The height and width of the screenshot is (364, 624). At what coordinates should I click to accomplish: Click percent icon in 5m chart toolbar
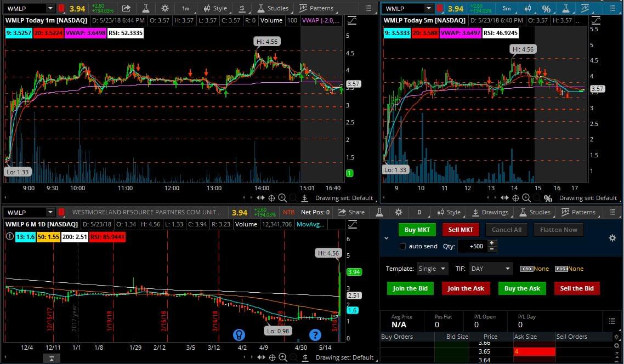[x=546, y=8]
